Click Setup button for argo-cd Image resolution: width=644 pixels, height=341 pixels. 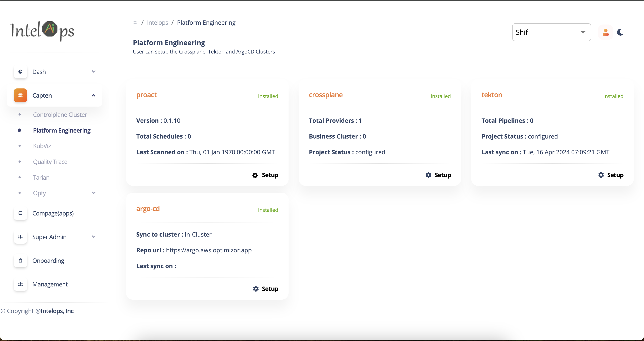(265, 289)
